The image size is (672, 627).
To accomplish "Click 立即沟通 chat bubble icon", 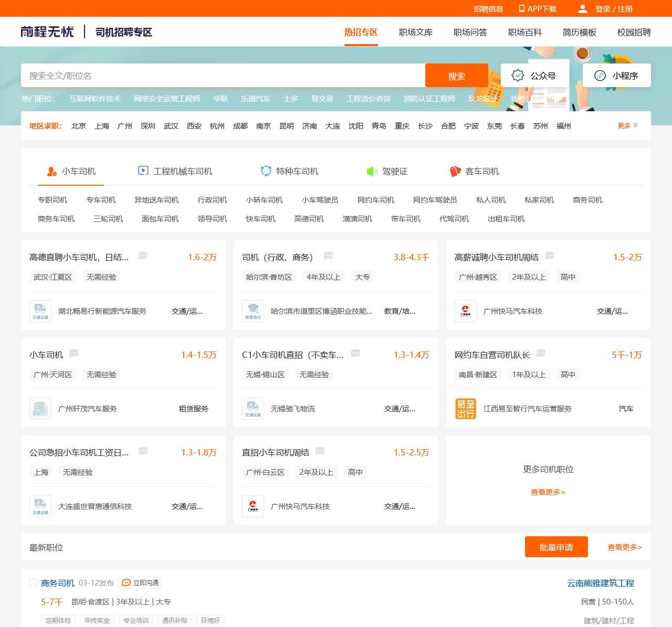I will coord(126,582).
